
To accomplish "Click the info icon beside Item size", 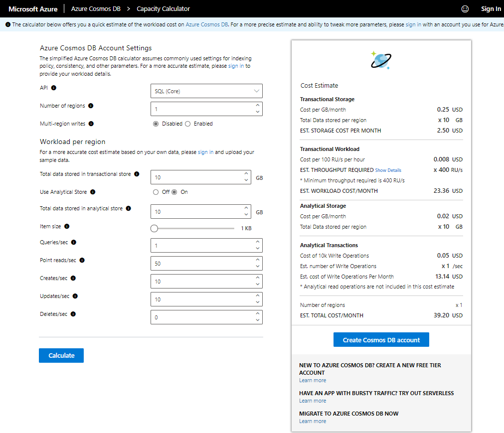I will coord(66,226).
